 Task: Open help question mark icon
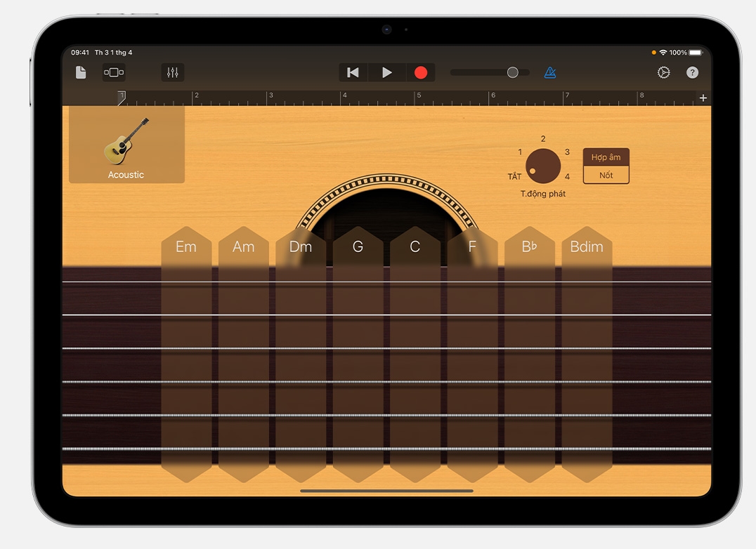[x=692, y=72]
